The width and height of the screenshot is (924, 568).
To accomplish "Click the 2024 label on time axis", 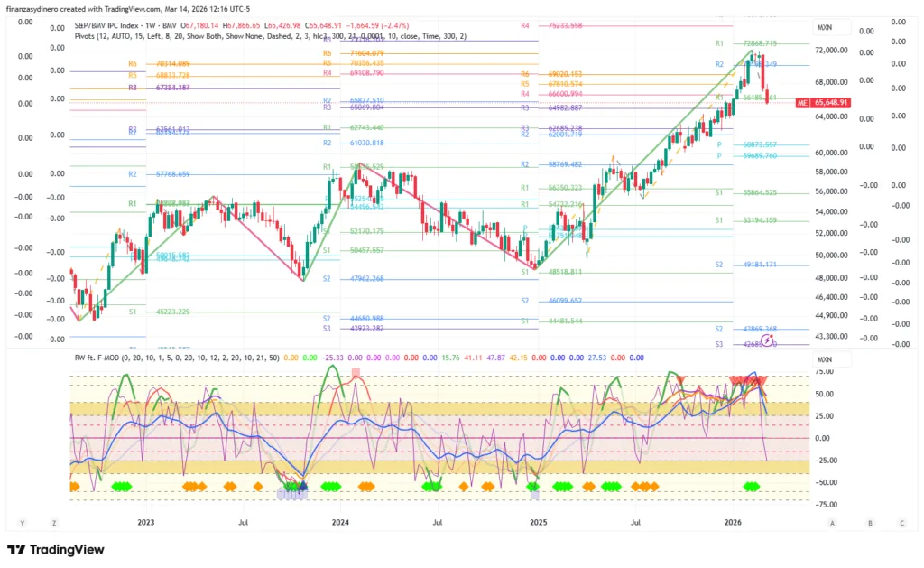I will tap(341, 522).
